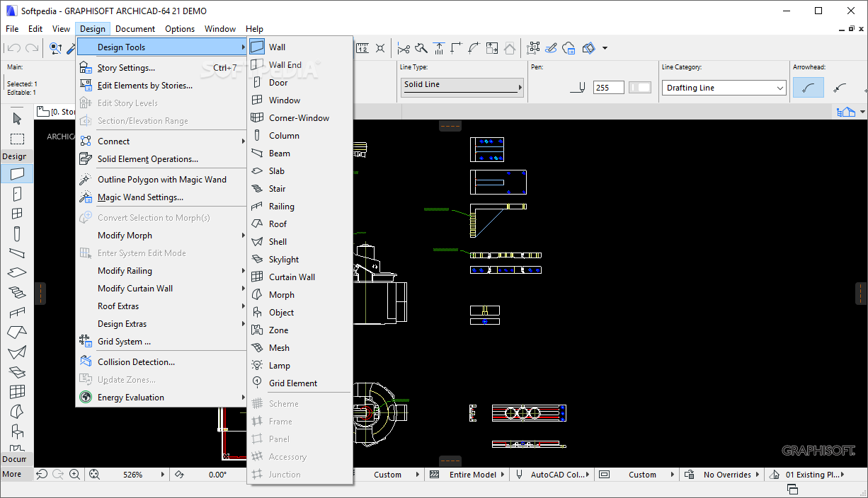Click the Zoom In magnifier at bottom
Viewport: 868px width, 498px height.
[75, 475]
